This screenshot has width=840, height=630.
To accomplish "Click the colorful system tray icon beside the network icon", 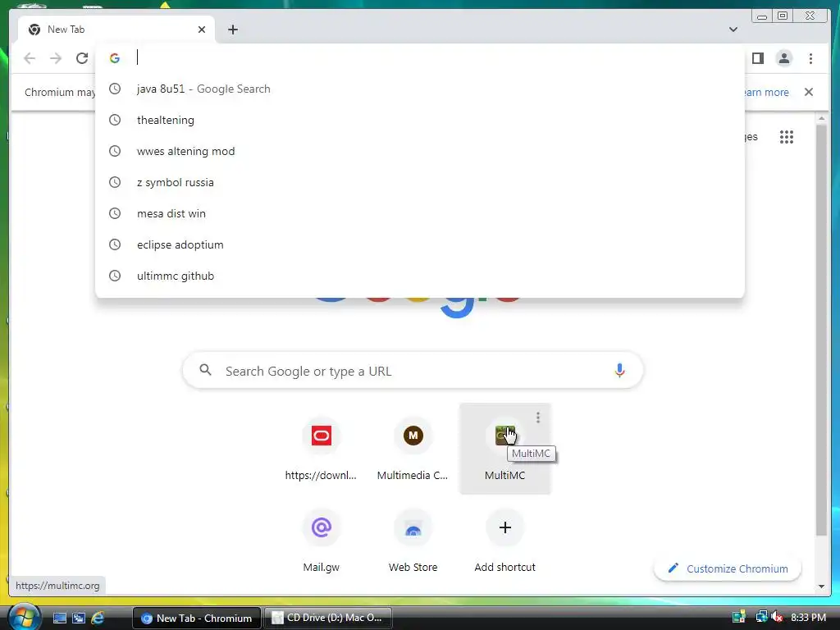I will point(739,617).
